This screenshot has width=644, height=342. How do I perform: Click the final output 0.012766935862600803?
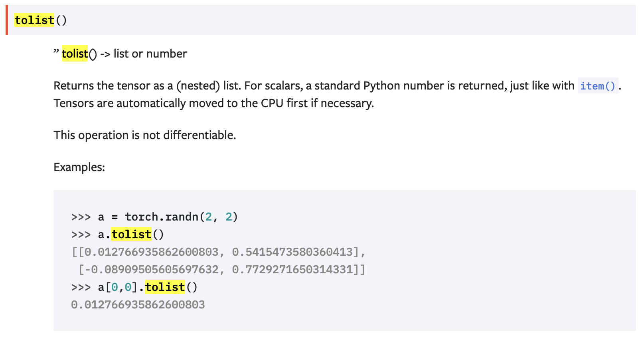click(138, 304)
